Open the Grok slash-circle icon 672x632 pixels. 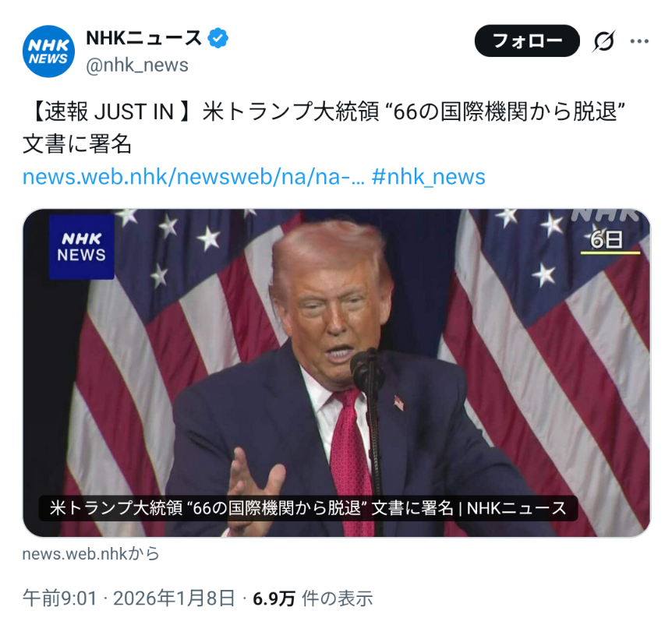pos(604,41)
